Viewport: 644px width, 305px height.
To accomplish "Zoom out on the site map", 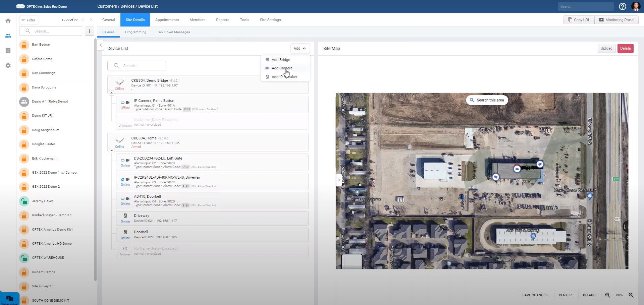I will click(607, 295).
